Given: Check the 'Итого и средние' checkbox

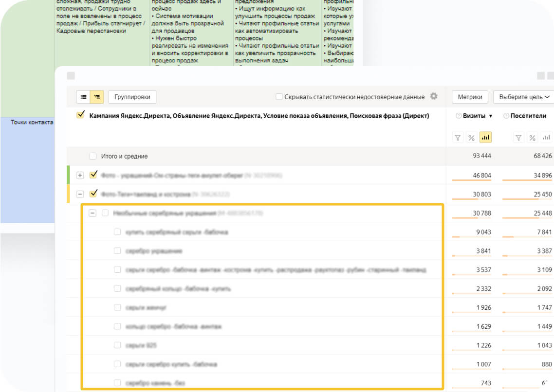Looking at the screenshot, I should pyautogui.click(x=93, y=156).
